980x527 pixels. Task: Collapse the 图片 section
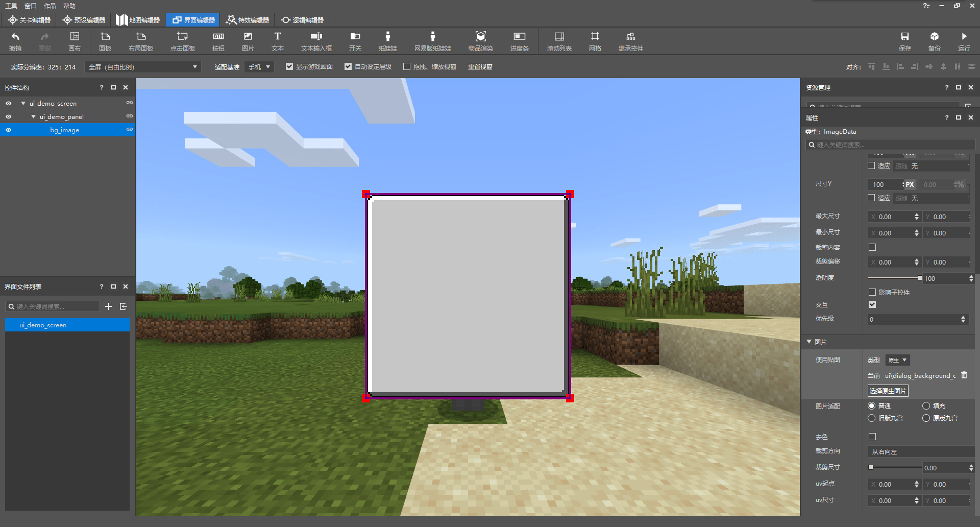[809, 342]
